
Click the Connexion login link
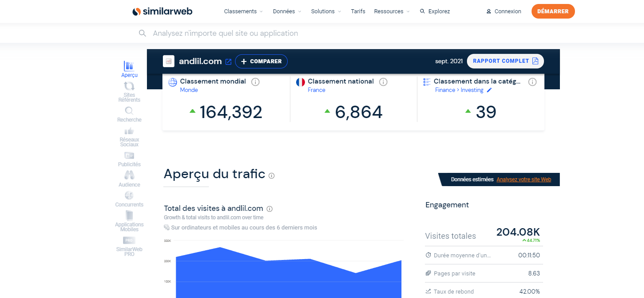coord(504,11)
